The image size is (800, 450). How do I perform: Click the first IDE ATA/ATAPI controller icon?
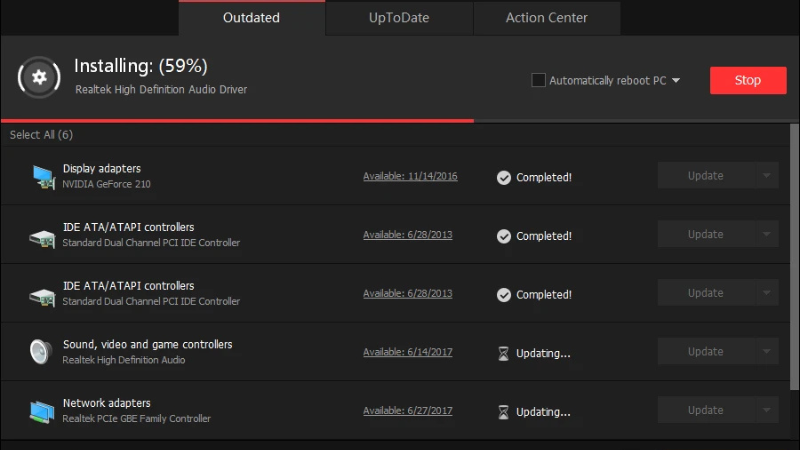[x=42, y=236]
